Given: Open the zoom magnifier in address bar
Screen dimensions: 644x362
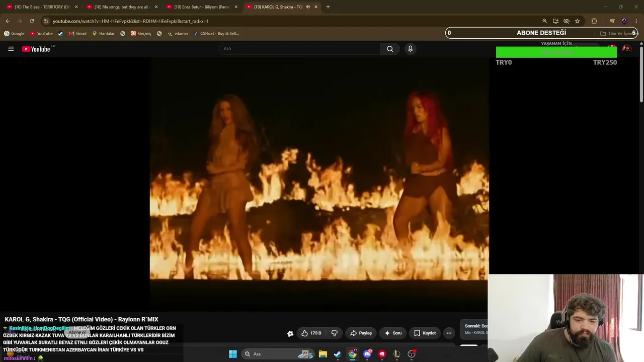Looking at the screenshot, I should (544, 21).
